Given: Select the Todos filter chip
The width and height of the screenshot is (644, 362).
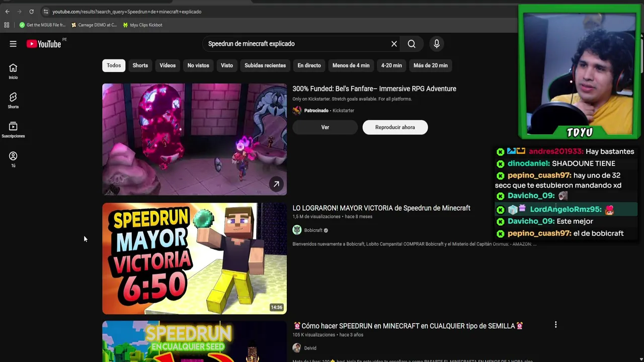Looking at the screenshot, I should (114, 65).
